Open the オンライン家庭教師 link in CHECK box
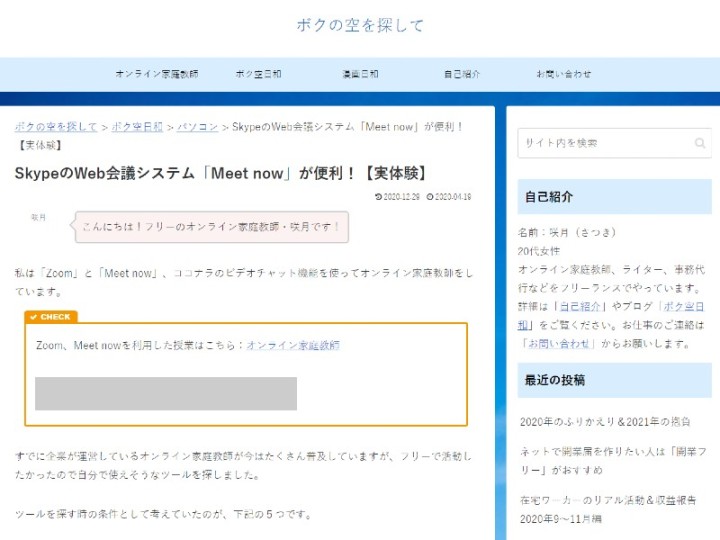 [x=293, y=345]
